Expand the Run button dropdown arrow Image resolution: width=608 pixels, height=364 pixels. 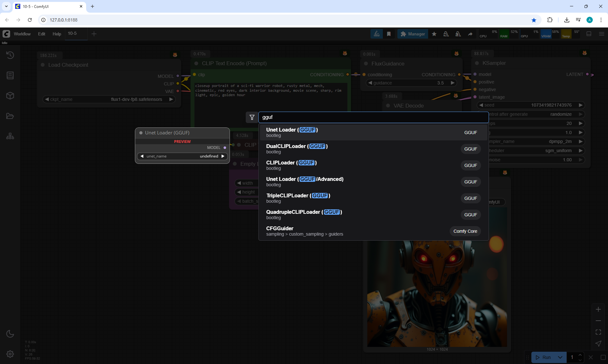[x=560, y=357]
